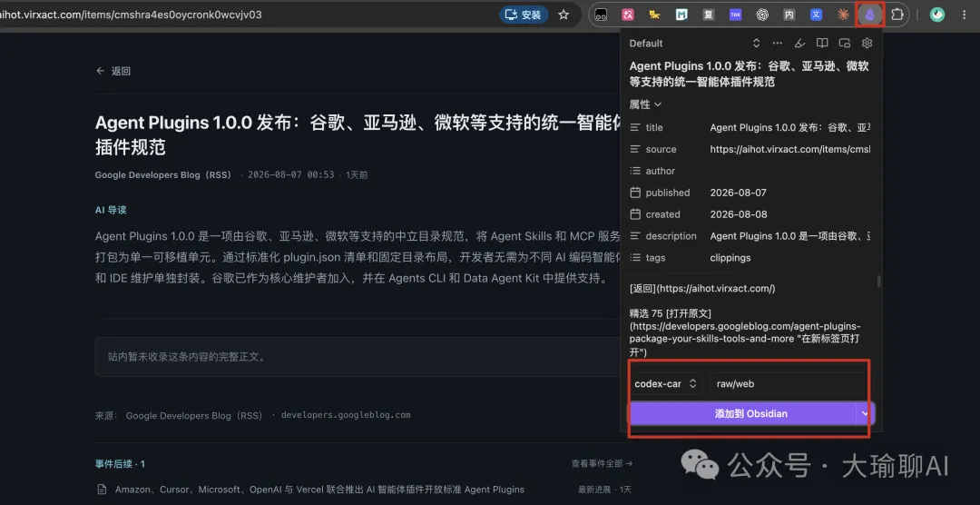Click the blue '文' translate extension icon
980x505 pixels.
[x=817, y=15]
